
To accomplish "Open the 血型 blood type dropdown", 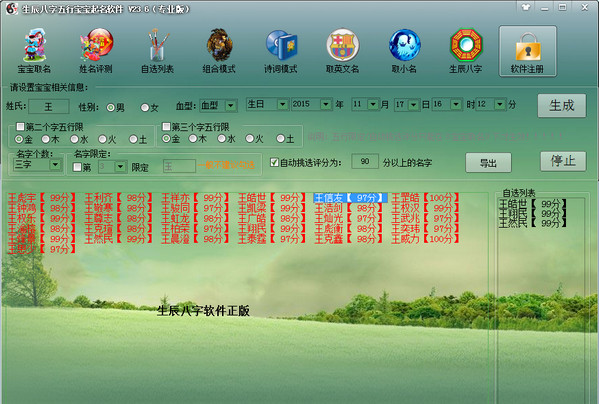I will coord(230,105).
